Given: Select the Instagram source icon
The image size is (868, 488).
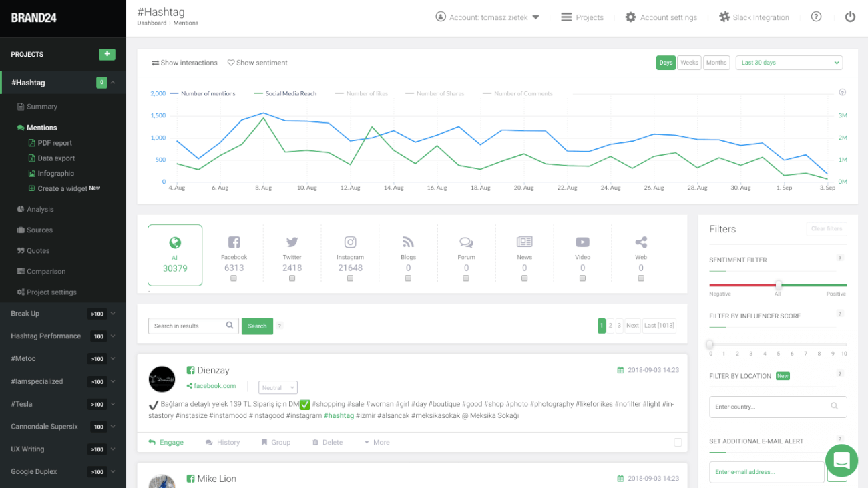Looking at the screenshot, I should point(350,242).
